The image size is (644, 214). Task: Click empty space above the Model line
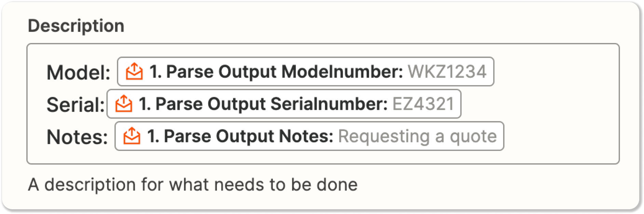click(307, 51)
